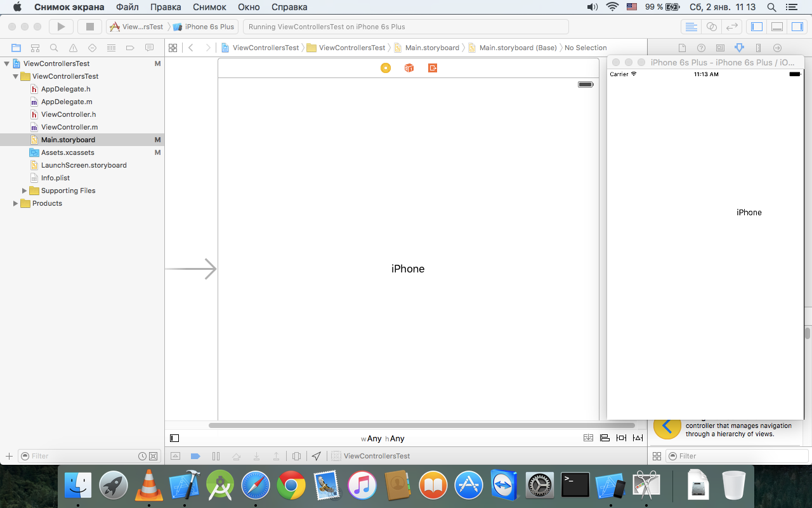Toggle breakpoints activation in the debug bar

coord(195,456)
